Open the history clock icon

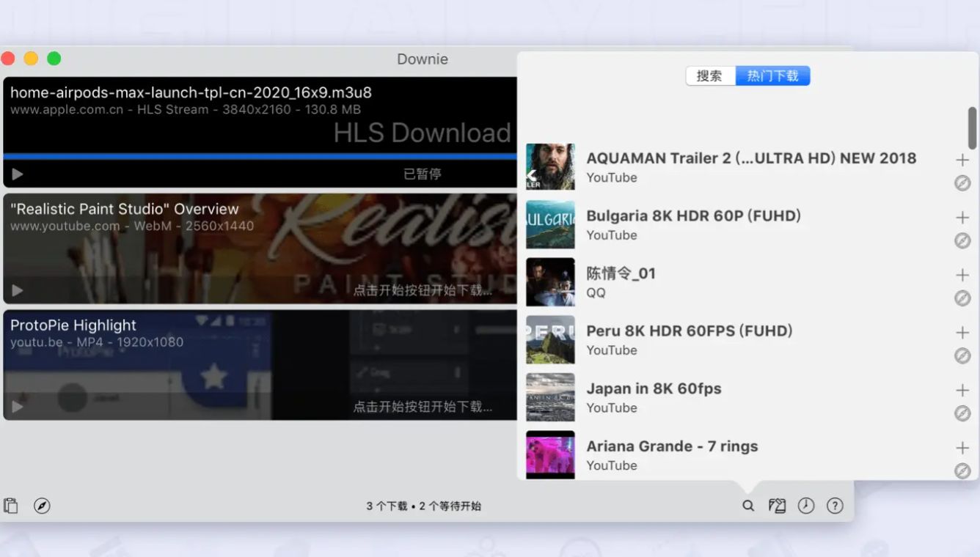806,506
